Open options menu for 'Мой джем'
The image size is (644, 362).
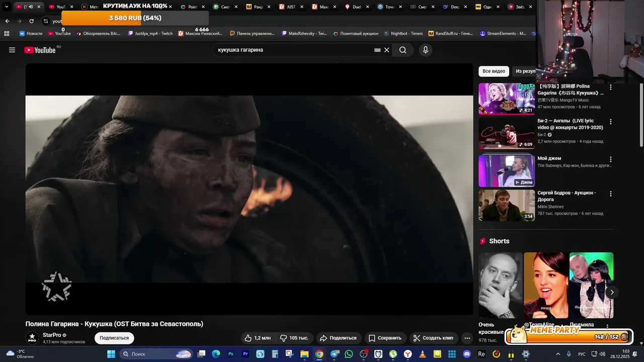click(x=611, y=159)
